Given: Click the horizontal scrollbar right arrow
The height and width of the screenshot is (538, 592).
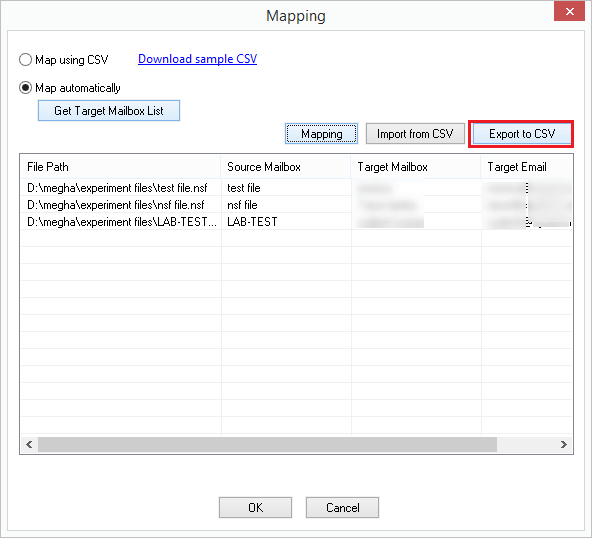Looking at the screenshot, I should click(564, 444).
